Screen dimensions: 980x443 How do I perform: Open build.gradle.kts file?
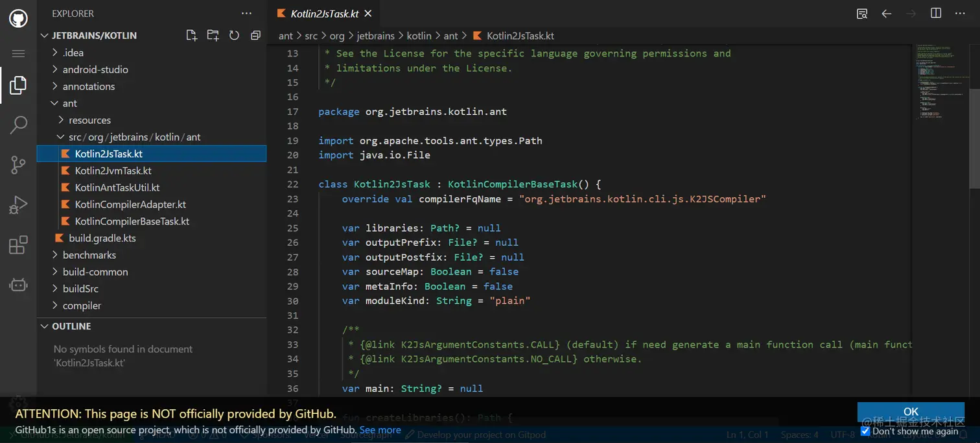tap(102, 238)
